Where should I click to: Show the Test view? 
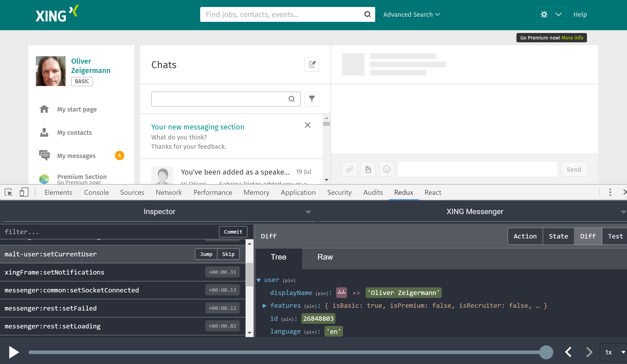point(615,236)
